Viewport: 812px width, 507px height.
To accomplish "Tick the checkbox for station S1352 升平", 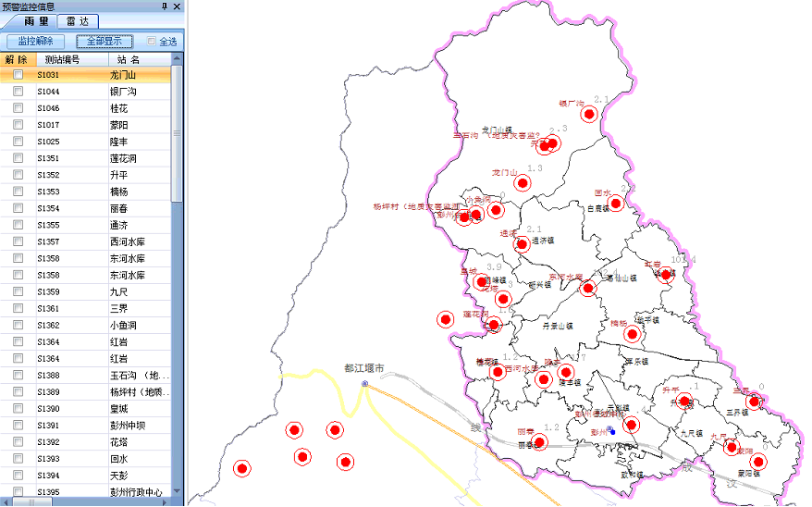I will coord(18,175).
